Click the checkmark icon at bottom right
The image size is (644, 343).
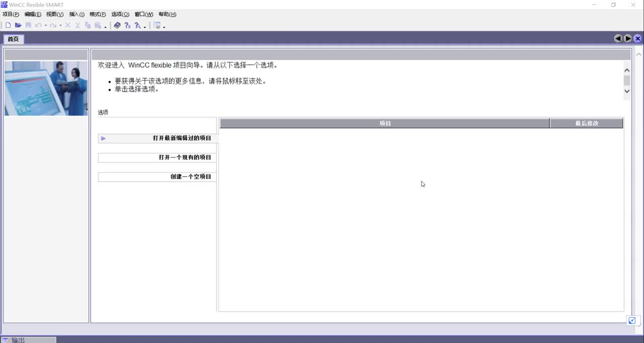point(632,320)
